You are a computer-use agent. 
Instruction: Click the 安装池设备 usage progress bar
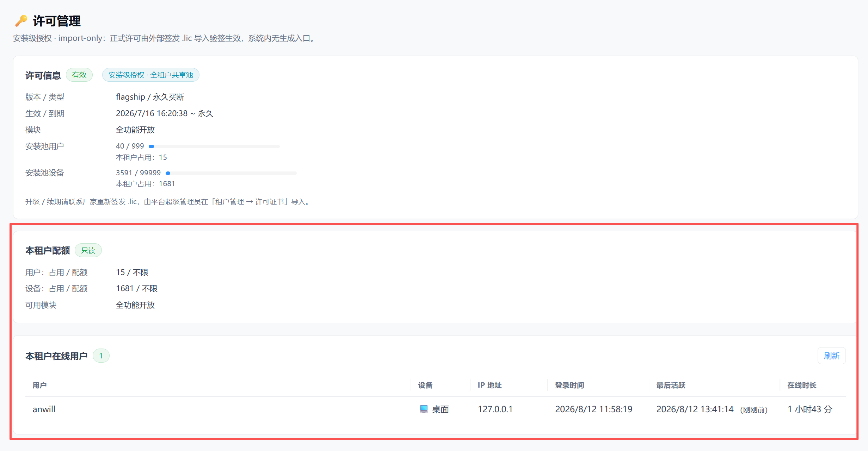pos(231,173)
